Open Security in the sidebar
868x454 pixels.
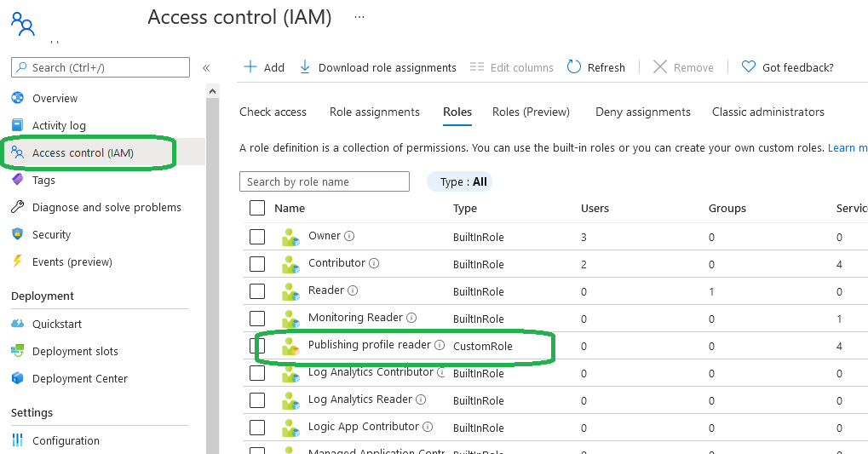tap(51, 235)
